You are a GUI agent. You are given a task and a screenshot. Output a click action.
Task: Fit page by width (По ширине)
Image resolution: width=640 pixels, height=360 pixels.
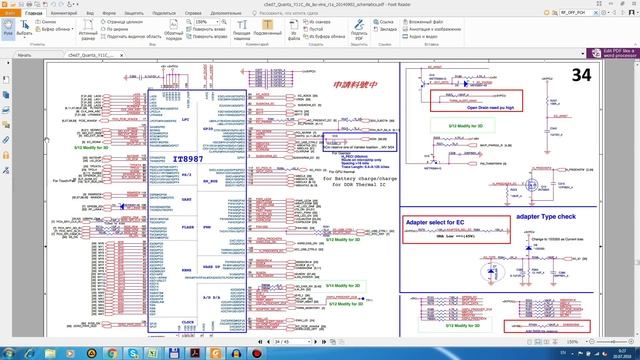click(x=114, y=29)
